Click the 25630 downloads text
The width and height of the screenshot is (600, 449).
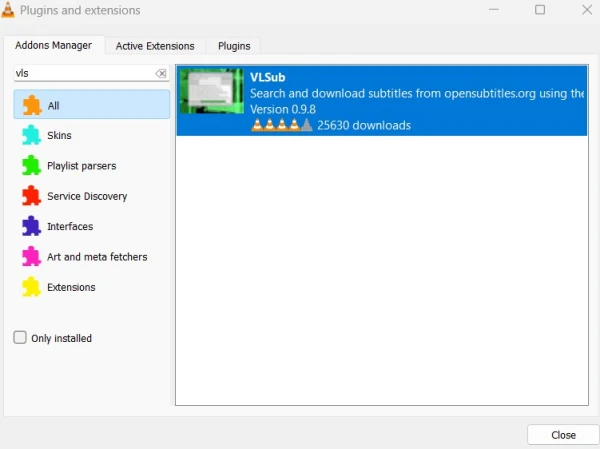(x=364, y=125)
